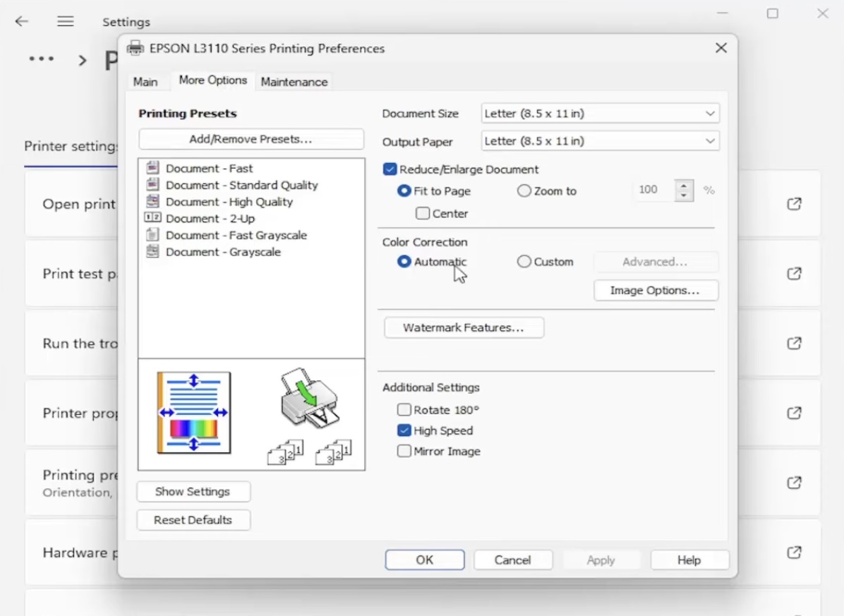
Task: Open the Document Size dropdown
Action: point(600,114)
